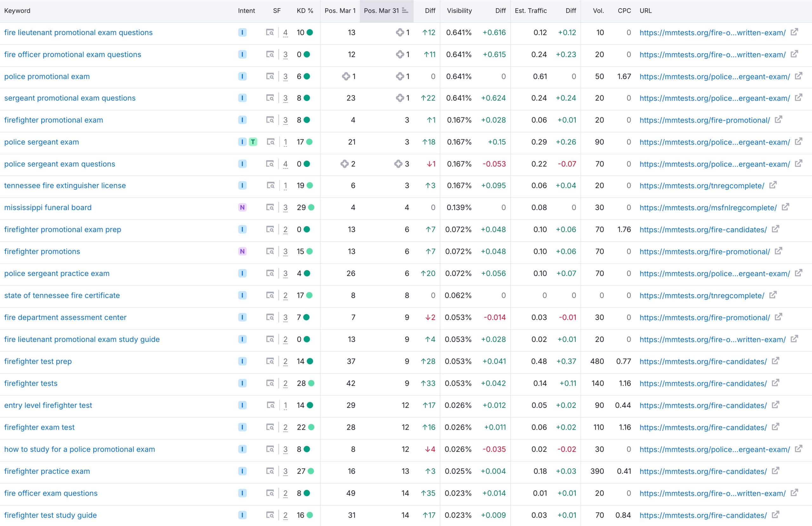
Task: Sort table by KD % column
Action: pos(305,10)
